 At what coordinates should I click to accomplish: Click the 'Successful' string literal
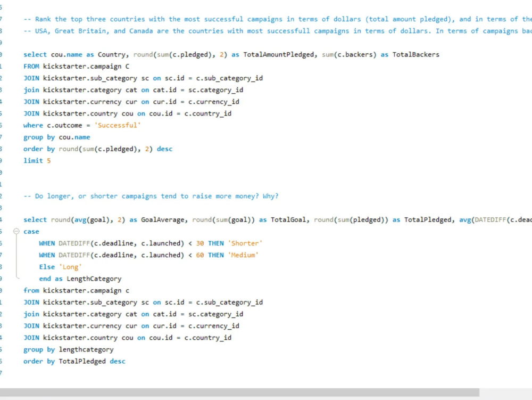(x=118, y=125)
